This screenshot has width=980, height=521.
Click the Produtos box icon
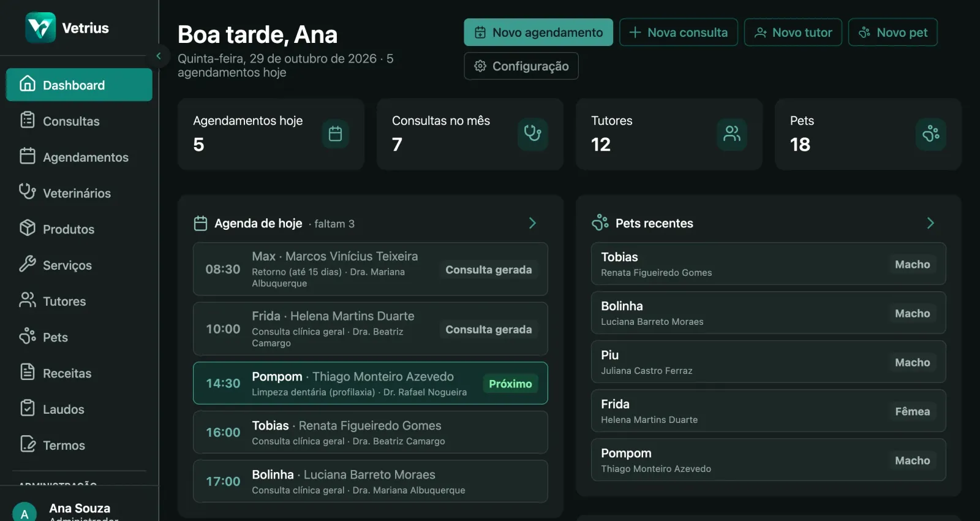coord(28,228)
